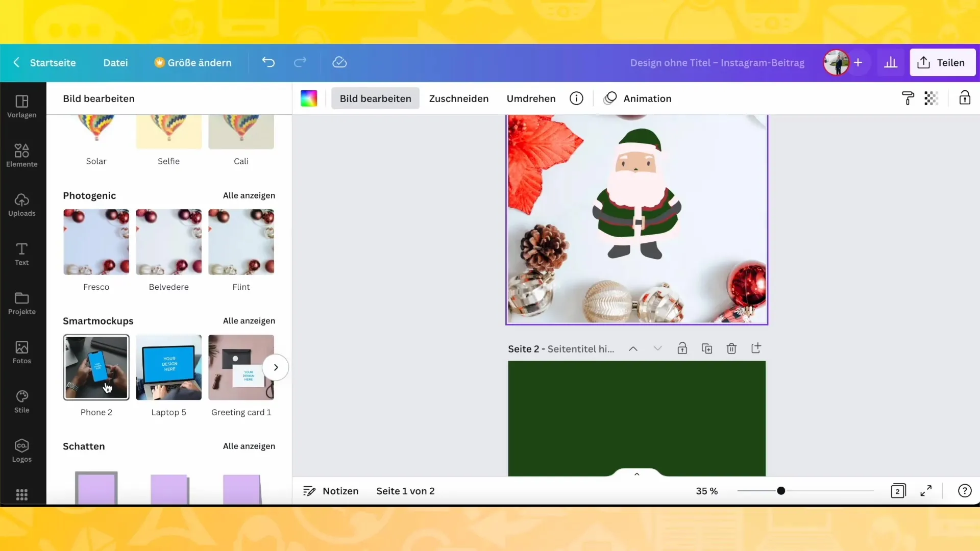Drag the zoom slider at 35%

[781, 490]
